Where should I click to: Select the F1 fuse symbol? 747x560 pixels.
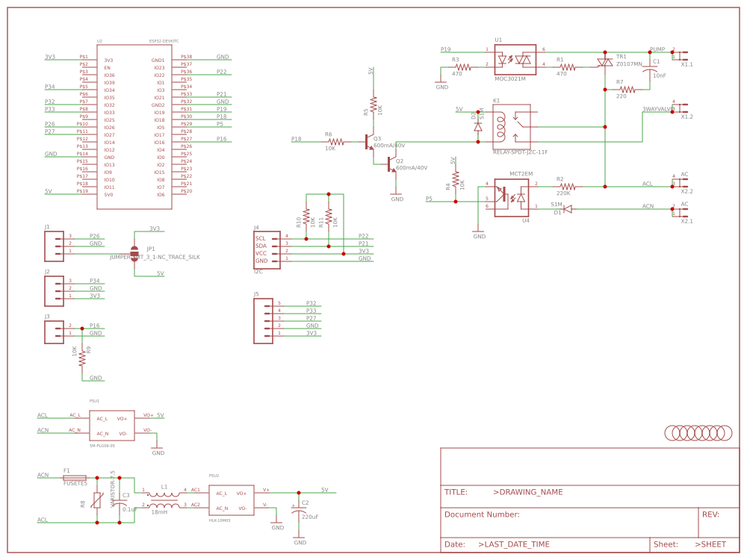[75, 478]
